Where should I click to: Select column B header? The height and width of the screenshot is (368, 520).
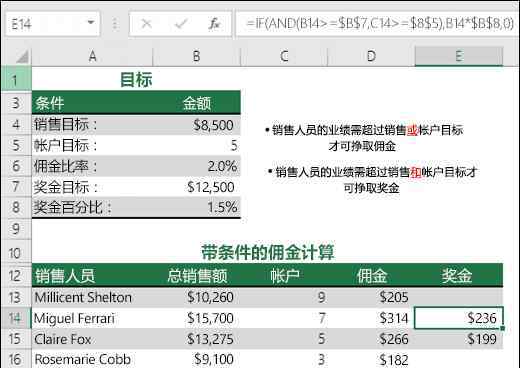pyautogui.click(x=197, y=56)
